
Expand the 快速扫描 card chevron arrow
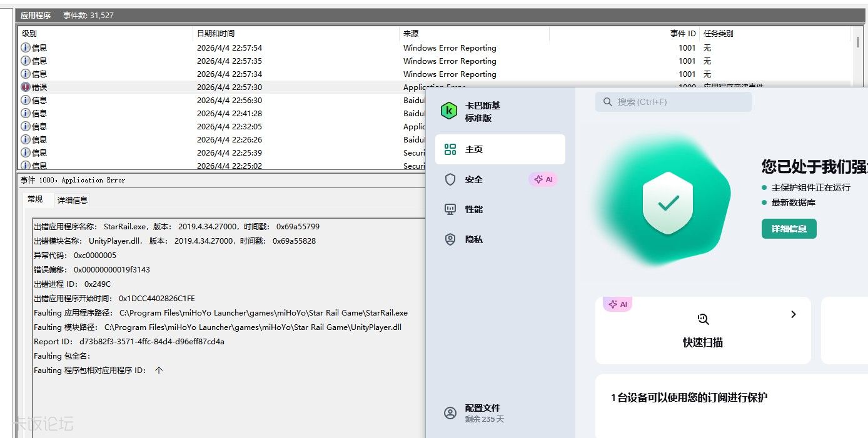tap(794, 314)
